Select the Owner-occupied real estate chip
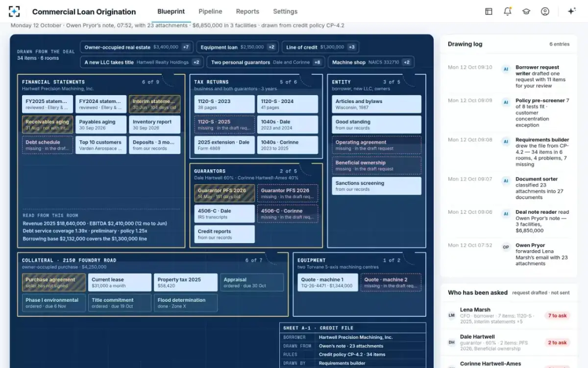 point(137,47)
